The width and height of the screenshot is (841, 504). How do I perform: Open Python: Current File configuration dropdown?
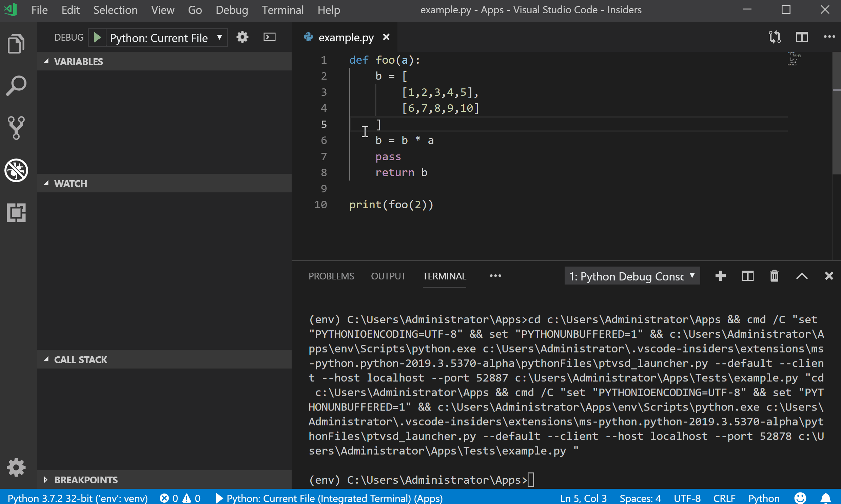point(166,38)
